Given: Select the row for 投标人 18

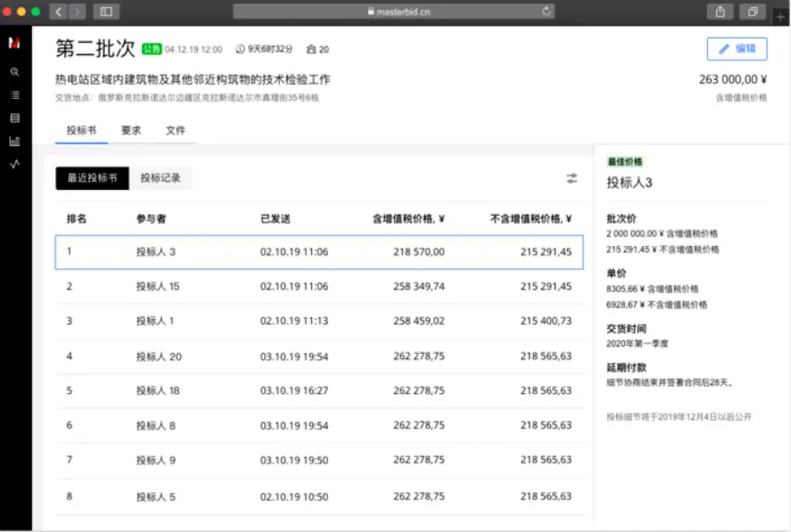Looking at the screenshot, I should [x=319, y=391].
